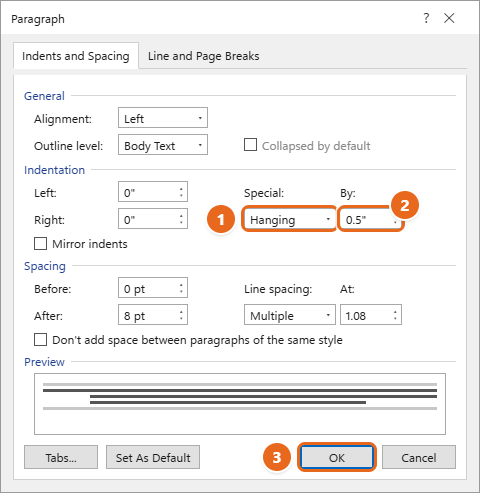The width and height of the screenshot is (480, 493).
Task: Close the Paragraph dialog
Action: click(x=449, y=18)
